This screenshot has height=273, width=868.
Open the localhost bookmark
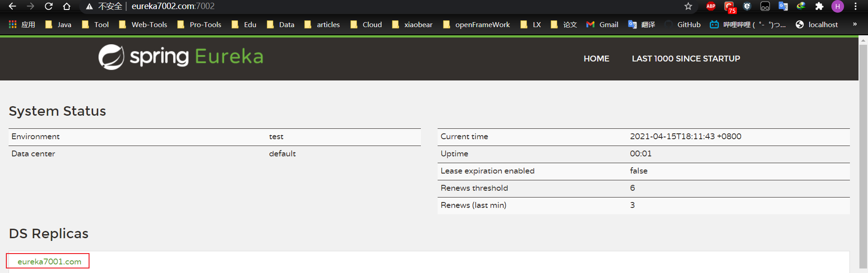pyautogui.click(x=816, y=24)
